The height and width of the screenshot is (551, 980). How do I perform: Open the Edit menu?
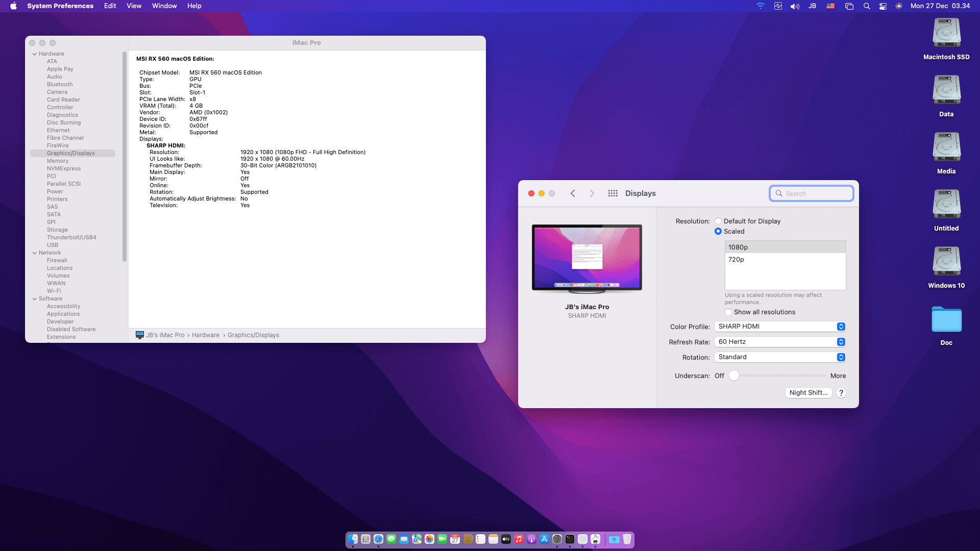(x=110, y=6)
